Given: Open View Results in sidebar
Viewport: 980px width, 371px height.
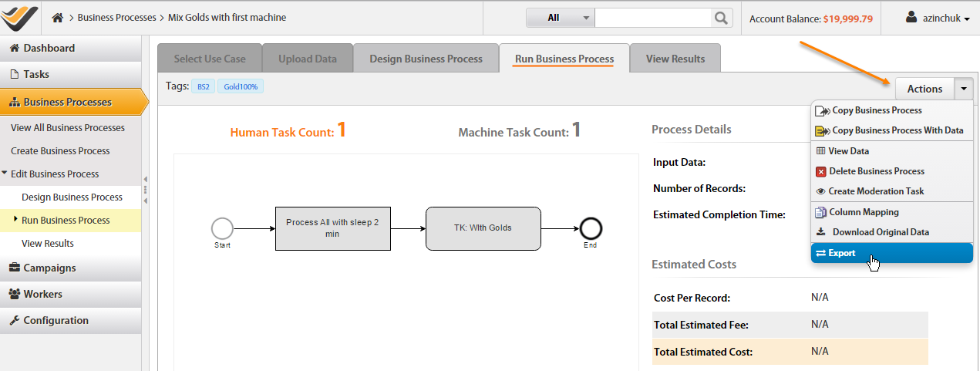Looking at the screenshot, I should [x=48, y=243].
